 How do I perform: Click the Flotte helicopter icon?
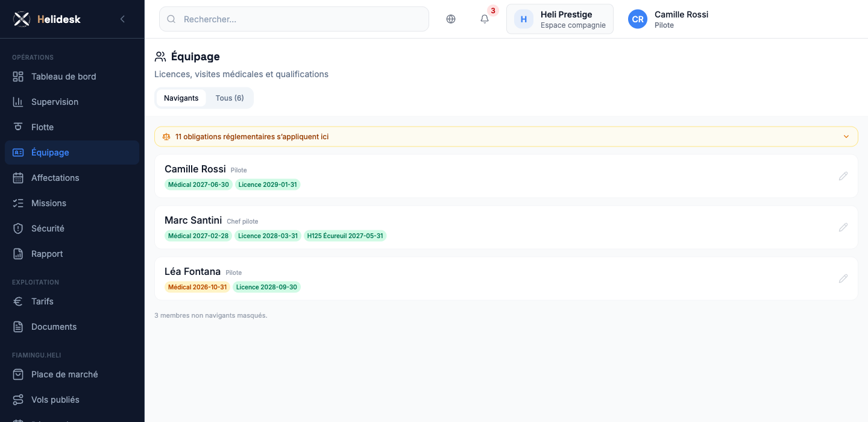18,127
